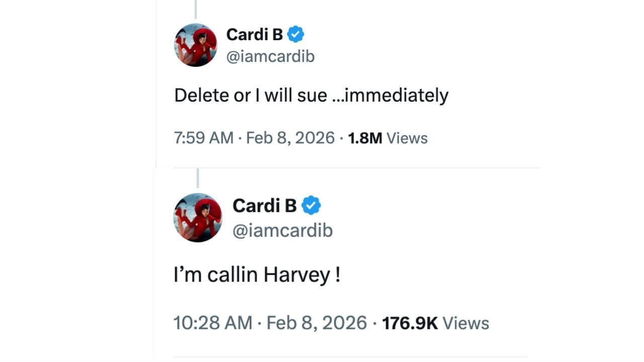644x362 pixels.
Task: Select the tweet reading Delete or I will sue
Action: point(312,95)
